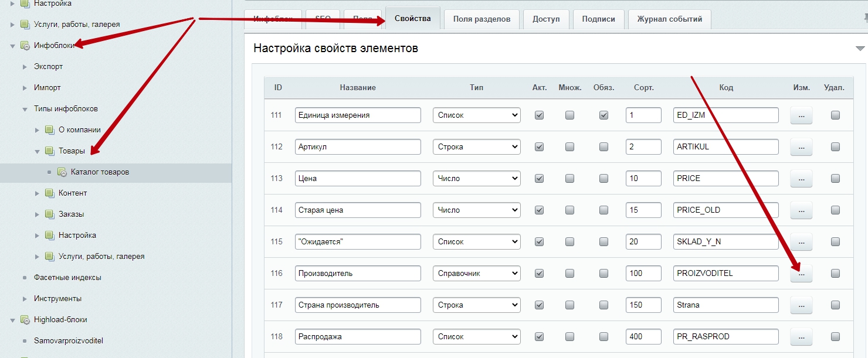Mark the Цена property for deletion
The image size is (868, 358).
(x=835, y=179)
